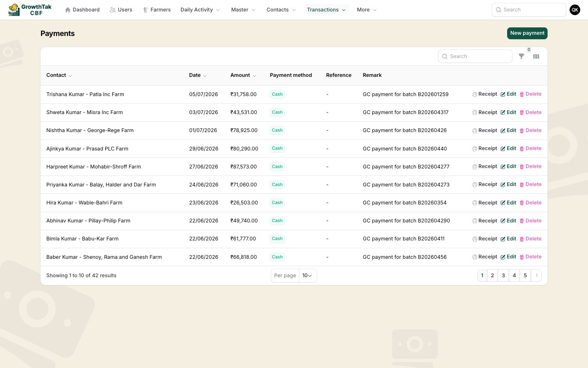Click amount ₹31,758.00

[x=243, y=94]
